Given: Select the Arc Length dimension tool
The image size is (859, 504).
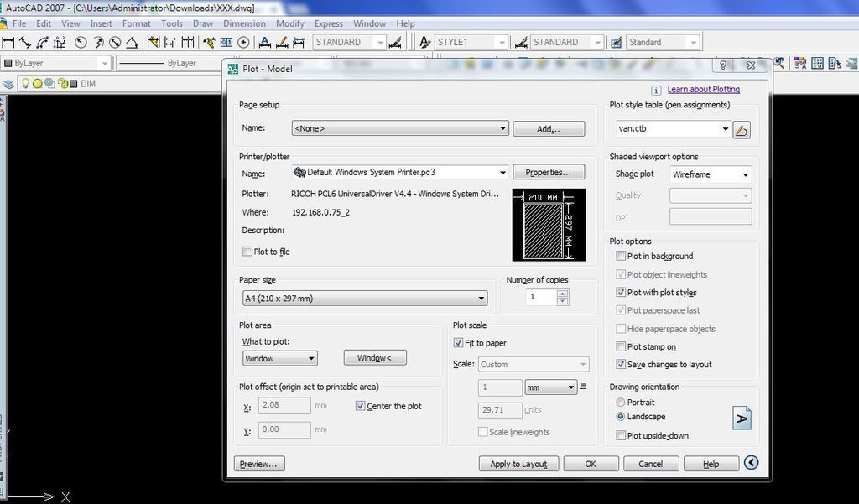Looking at the screenshot, I should pos(43,42).
